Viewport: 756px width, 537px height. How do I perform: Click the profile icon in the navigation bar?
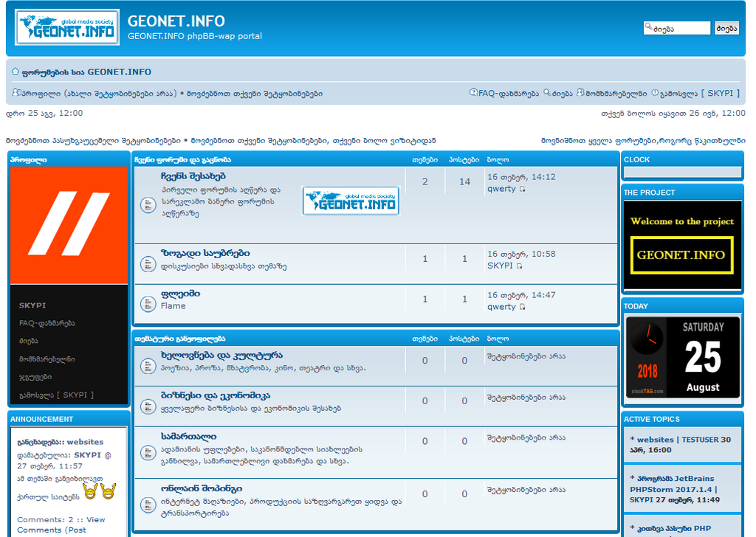click(x=16, y=92)
